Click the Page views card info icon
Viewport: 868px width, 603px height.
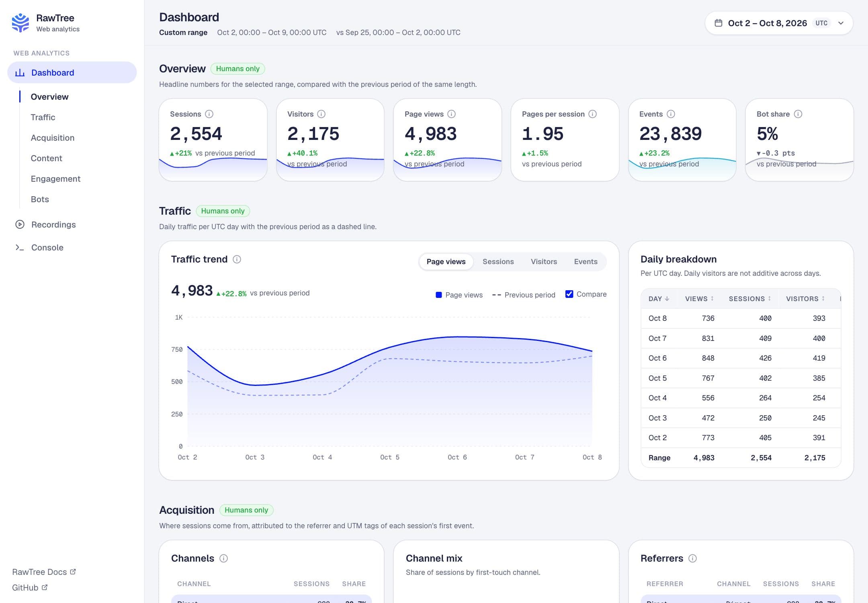452,114
